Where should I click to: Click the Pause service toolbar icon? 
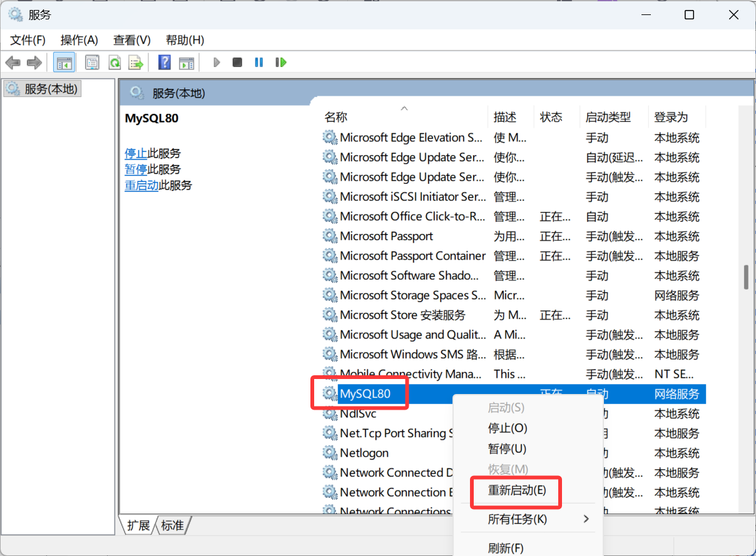[x=258, y=63]
